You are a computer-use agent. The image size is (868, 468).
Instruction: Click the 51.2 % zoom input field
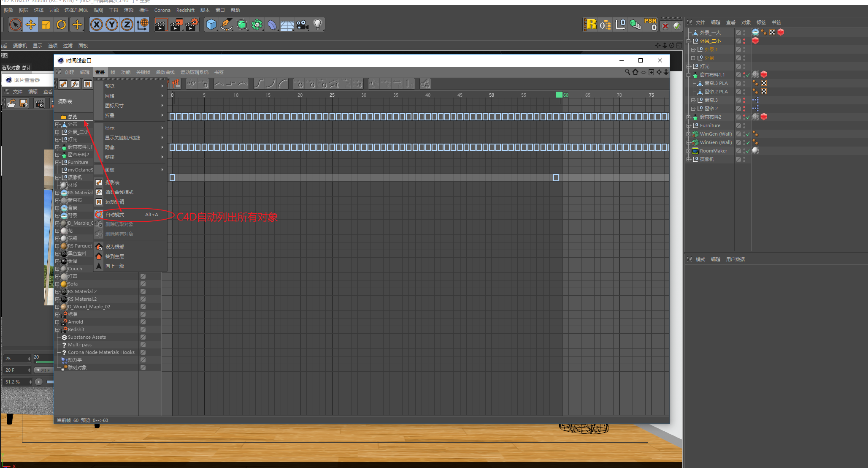[x=16, y=382]
